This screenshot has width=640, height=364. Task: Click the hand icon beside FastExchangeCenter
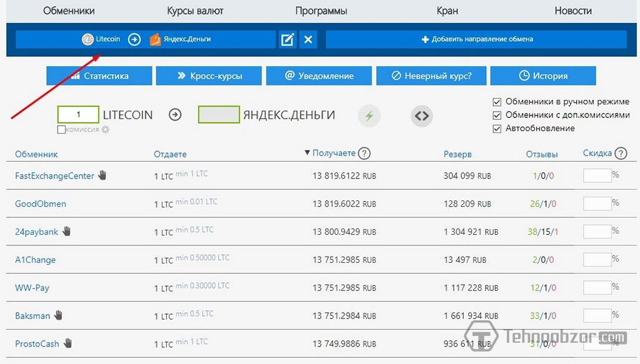[102, 175]
